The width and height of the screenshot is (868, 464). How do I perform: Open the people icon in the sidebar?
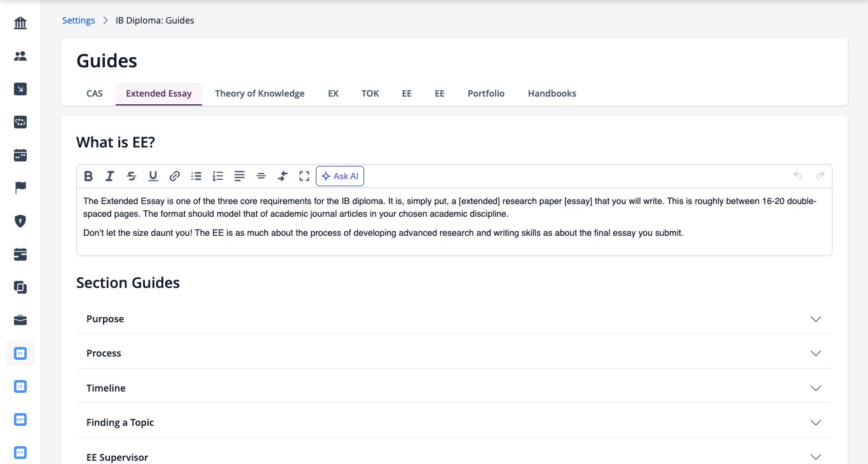tap(20, 57)
